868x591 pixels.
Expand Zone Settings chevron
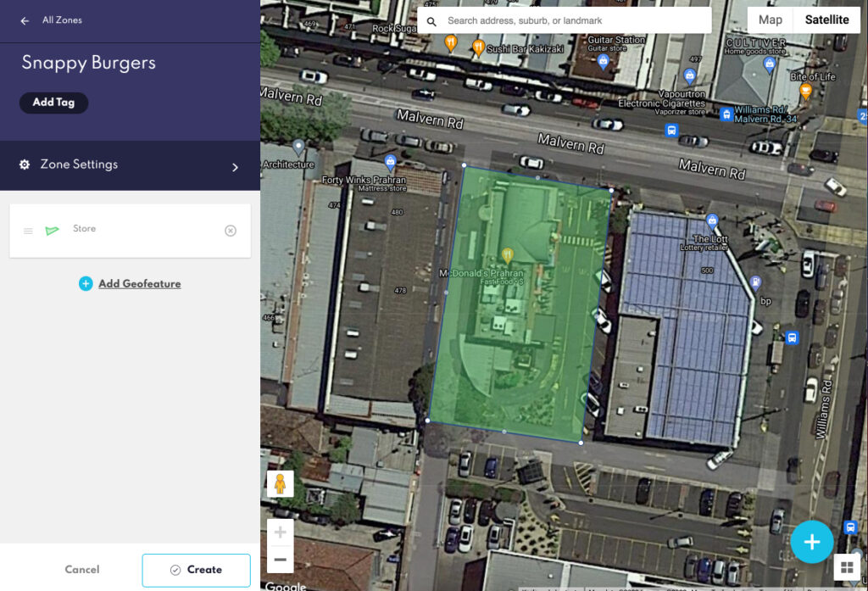click(x=236, y=167)
